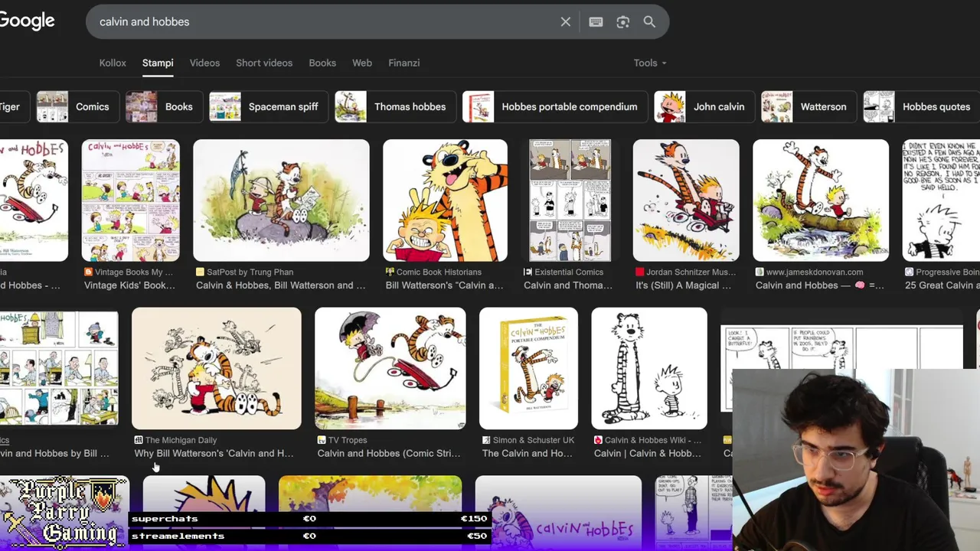Open the Short videos tab
The width and height of the screenshot is (980, 551).
[264, 63]
